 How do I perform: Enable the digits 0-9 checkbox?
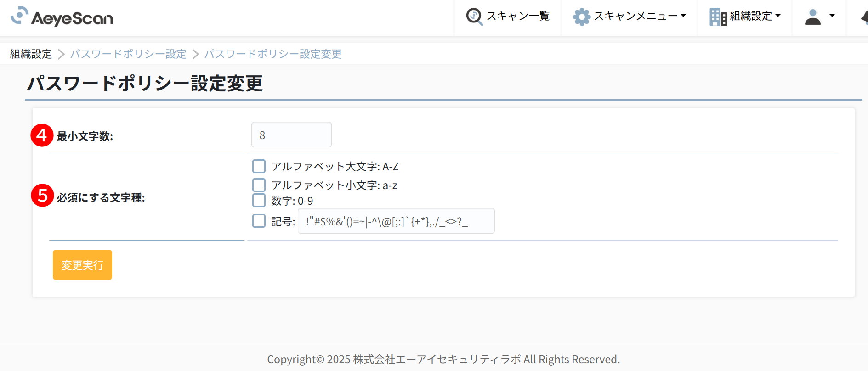pyautogui.click(x=259, y=200)
